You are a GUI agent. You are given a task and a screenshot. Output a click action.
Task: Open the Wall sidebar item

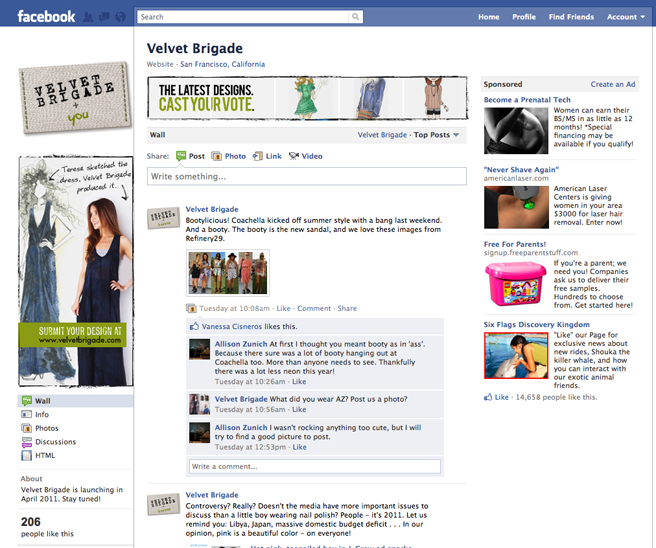(75, 401)
